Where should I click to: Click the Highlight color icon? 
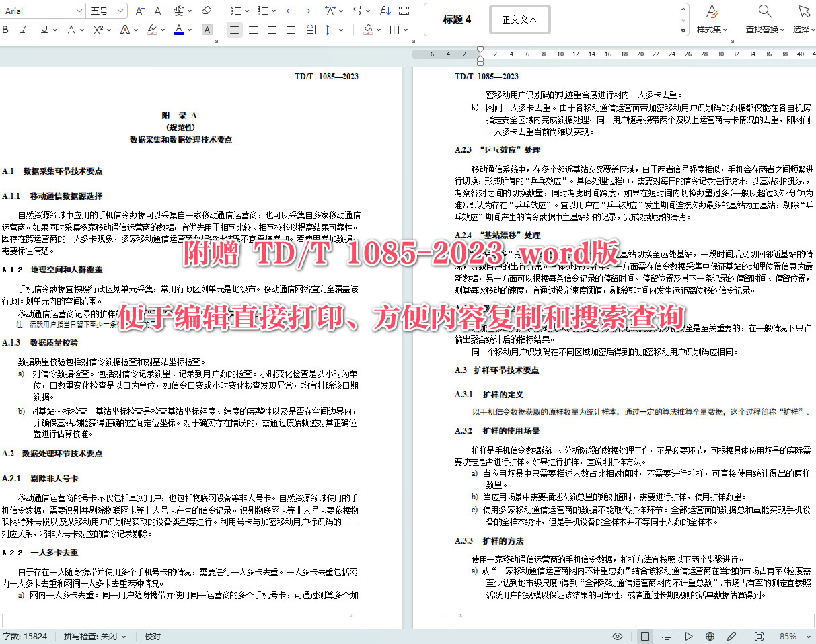click(151, 30)
